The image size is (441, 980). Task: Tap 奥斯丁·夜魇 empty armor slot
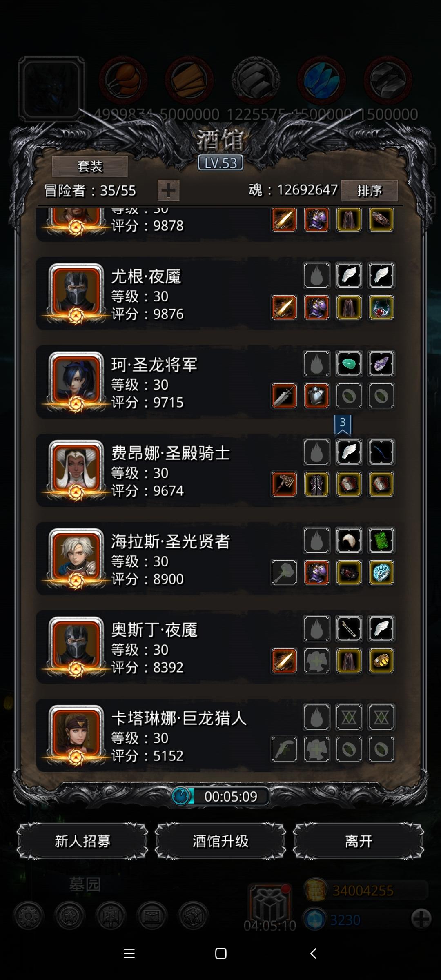pos(316,661)
